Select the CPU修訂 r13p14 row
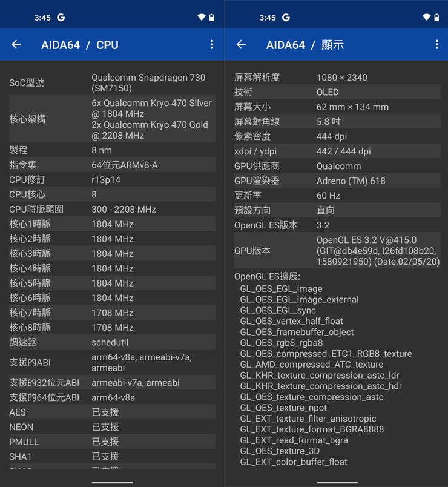 (112, 180)
